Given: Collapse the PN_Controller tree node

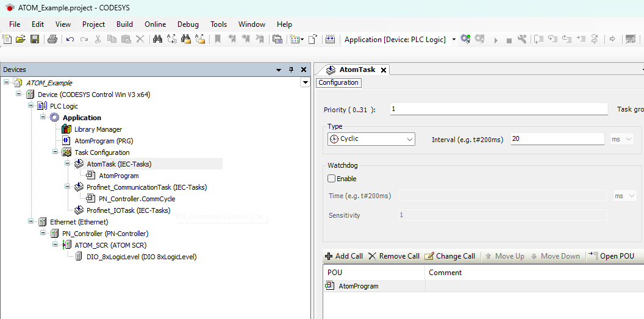Looking at the screenshot, I should [43, 233].
